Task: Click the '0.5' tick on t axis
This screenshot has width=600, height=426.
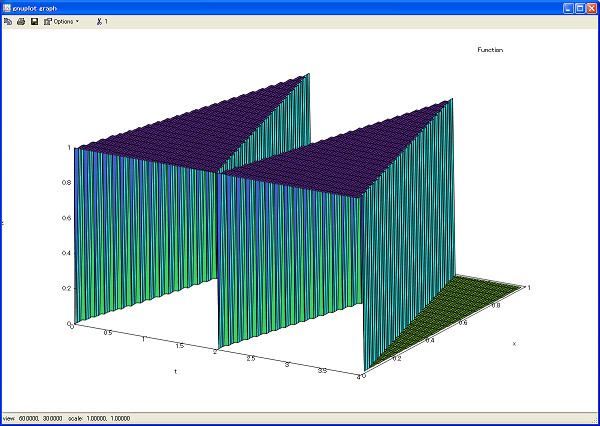Action: pyautogui.click(x=108, y=333)
